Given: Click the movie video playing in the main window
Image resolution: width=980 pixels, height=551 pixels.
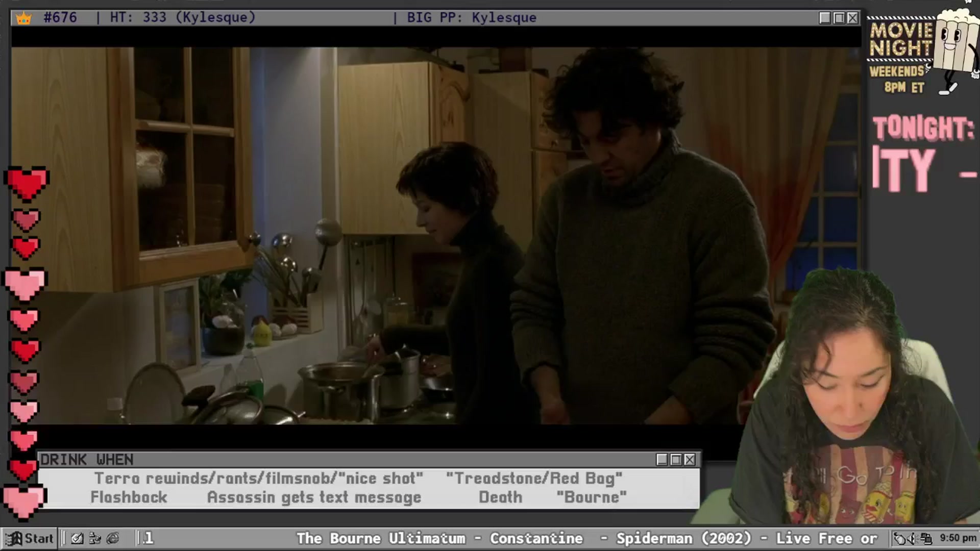Looking at the screenshot, I should coord(436,236).
